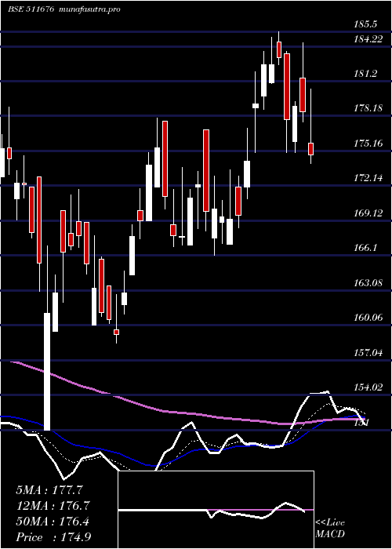Screen dimensions: 392x549
Task: Click the 184.22 price axis label
Action: [x=368, y=39]
